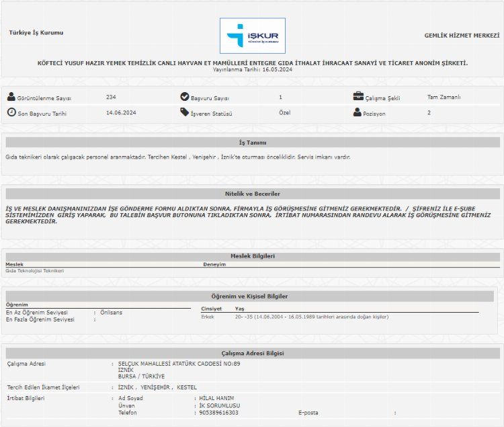Select the İş Tanımı section header
This screenshot has height=427, width=504.
(253, 143)
